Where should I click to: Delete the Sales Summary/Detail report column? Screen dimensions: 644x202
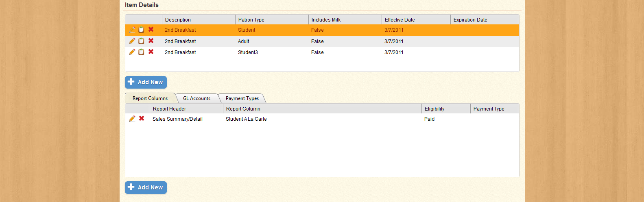[142, 119]
